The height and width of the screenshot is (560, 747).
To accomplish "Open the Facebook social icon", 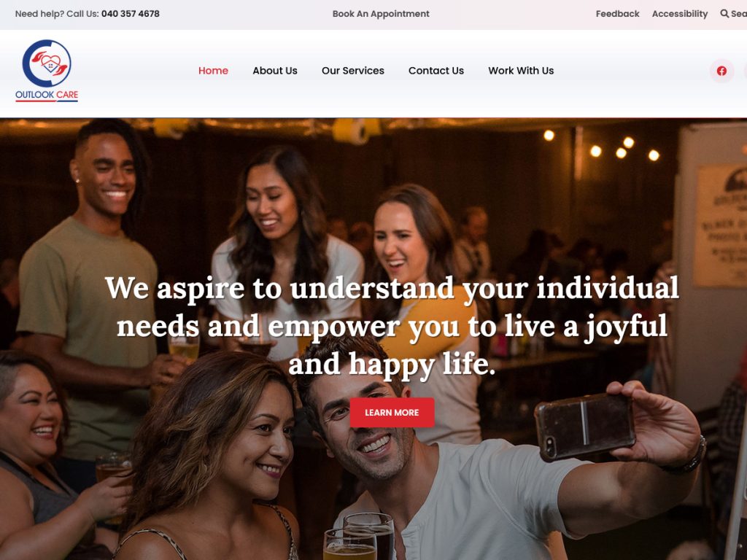I will tap(721, 71).
